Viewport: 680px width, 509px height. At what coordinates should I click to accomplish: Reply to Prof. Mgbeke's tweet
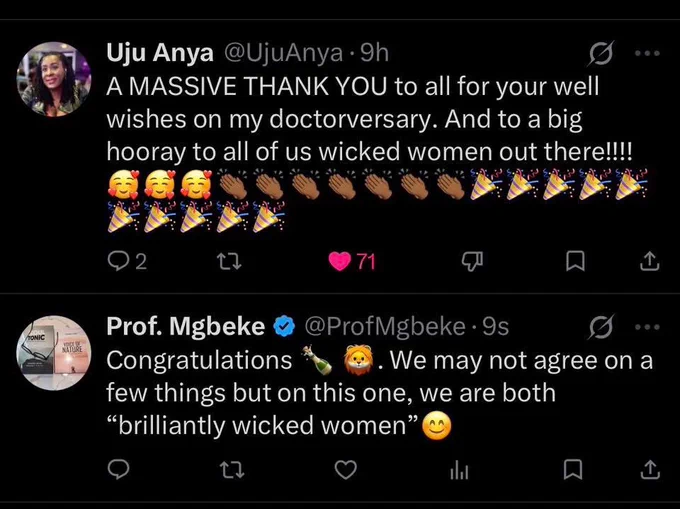118,470
